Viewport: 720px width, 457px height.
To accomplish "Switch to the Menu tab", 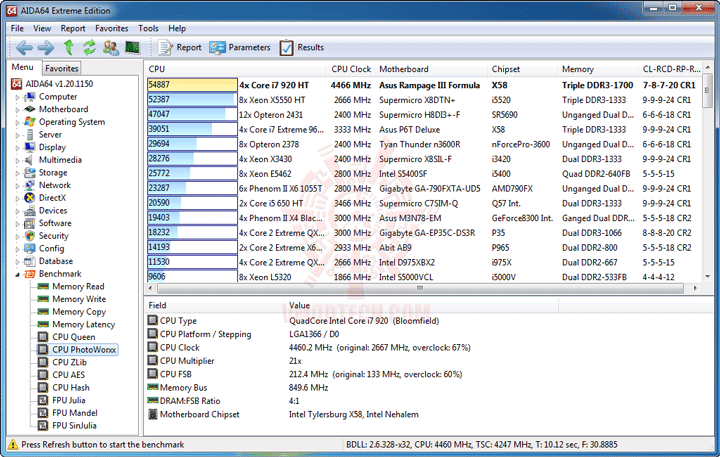I will (22, 67).
